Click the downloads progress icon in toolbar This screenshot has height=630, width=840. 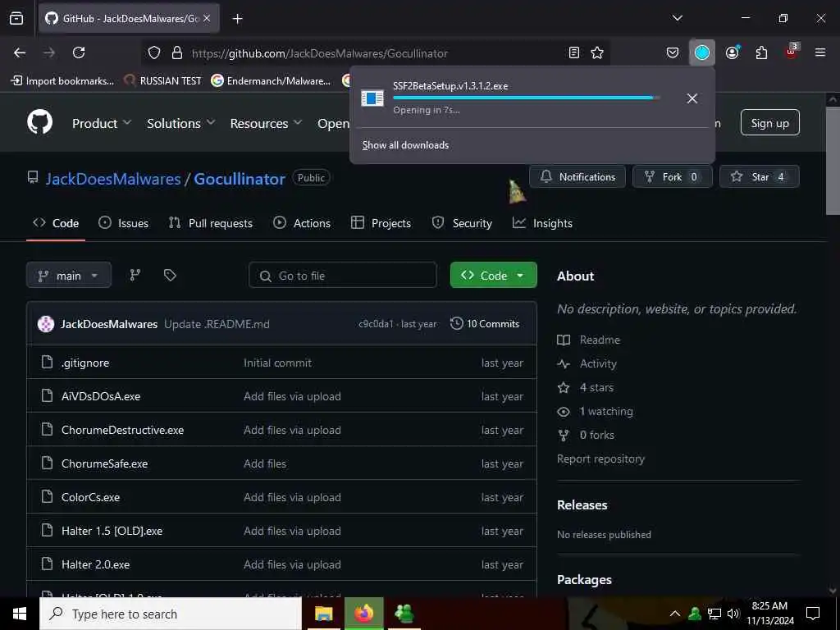(x=702, y=52)
